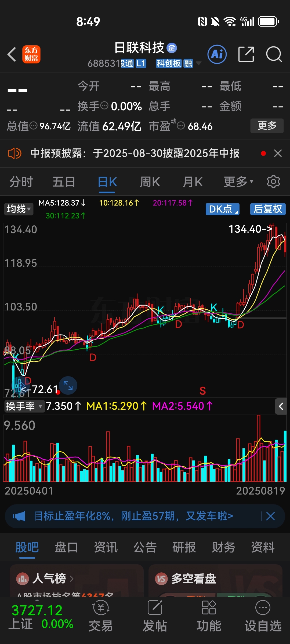Viewport: 290px width, 644px height.
Task: Select the 日K chart tab
Action: [x=107, y=182]
